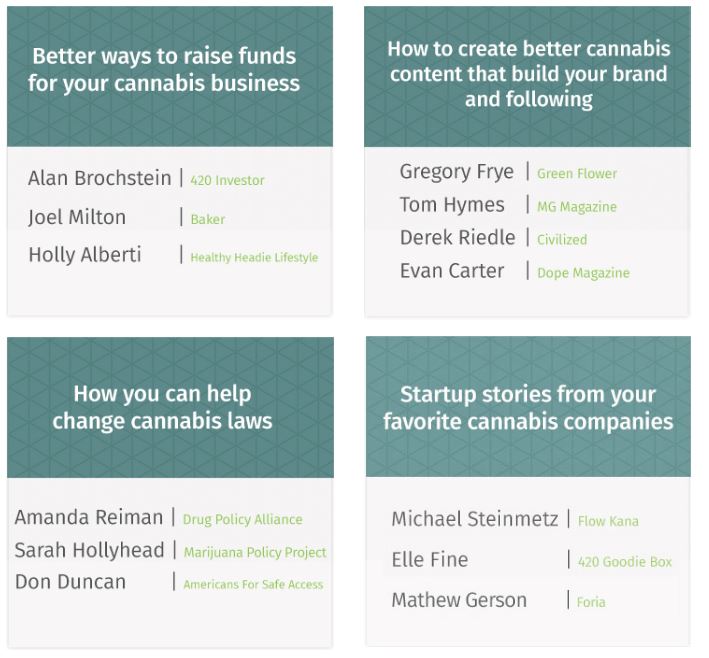This screenshot has width=709, height=658.
Task: Click the Foria link
Action: pos(591,602)
